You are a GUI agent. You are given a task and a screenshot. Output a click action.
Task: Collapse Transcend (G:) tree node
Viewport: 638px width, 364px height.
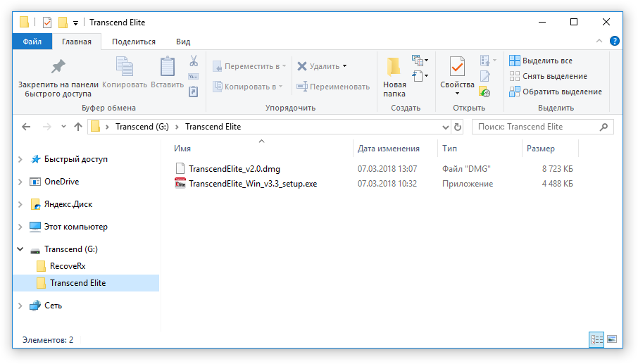click(20, 249)
